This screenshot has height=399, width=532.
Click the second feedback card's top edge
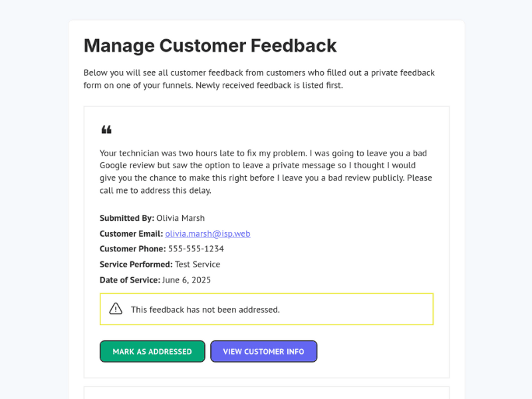(266, 388)
